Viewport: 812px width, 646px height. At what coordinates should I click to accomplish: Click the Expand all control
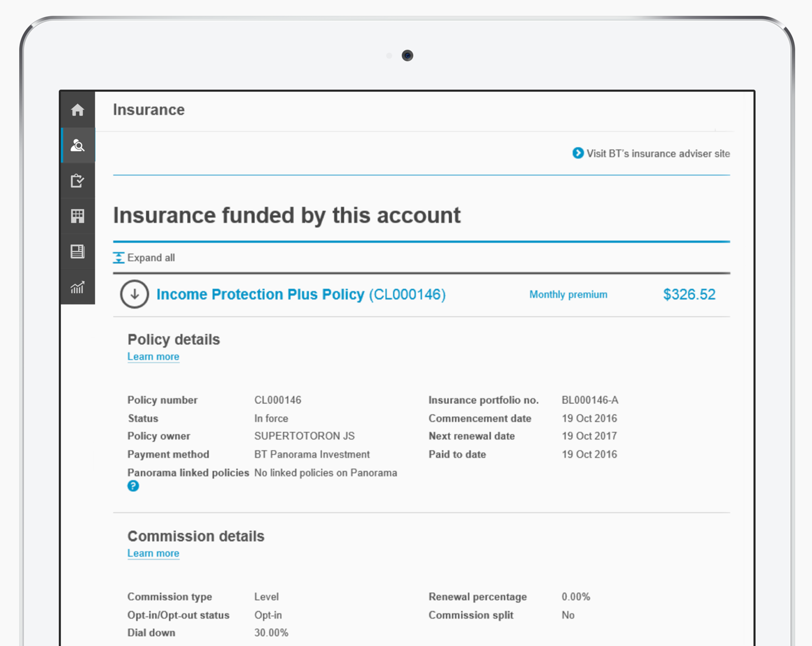(144, 258)
